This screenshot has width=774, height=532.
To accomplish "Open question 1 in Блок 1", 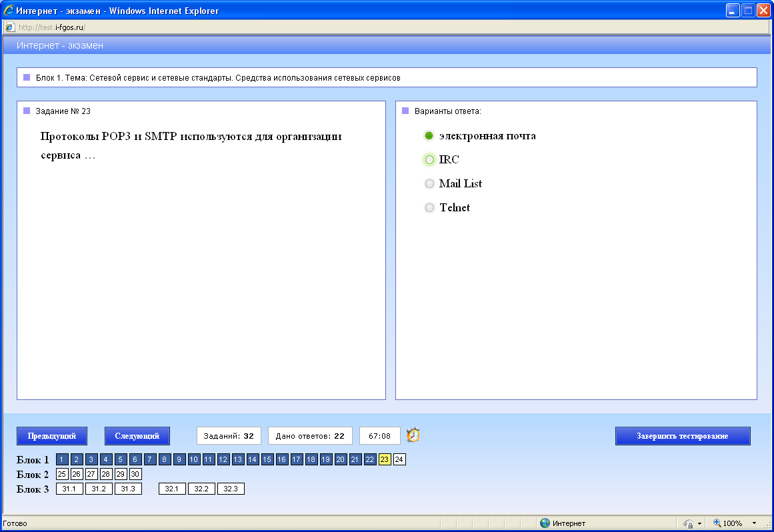I will pos(62,459).
